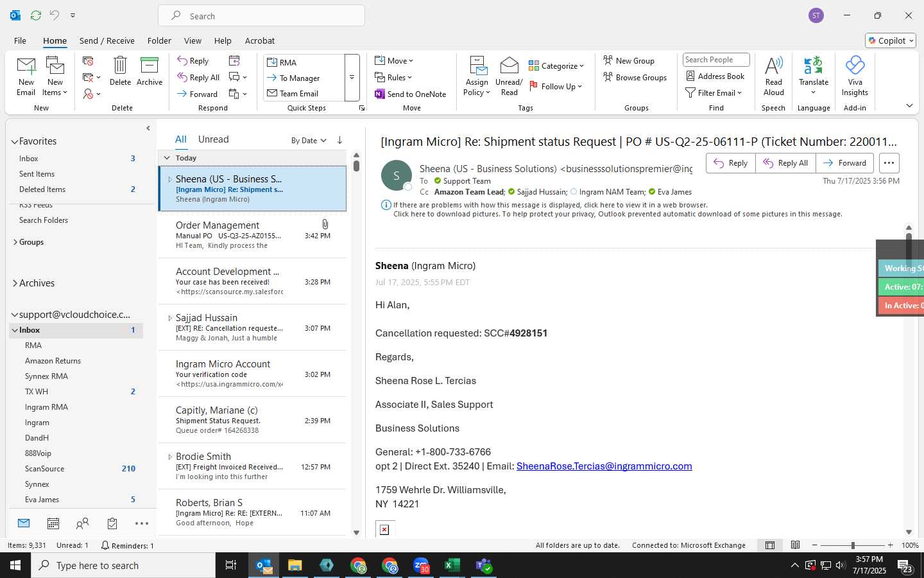Viewport: 924px width, 578px height.
Task: Open the Address Book
Action: click(x=715, y=76)
